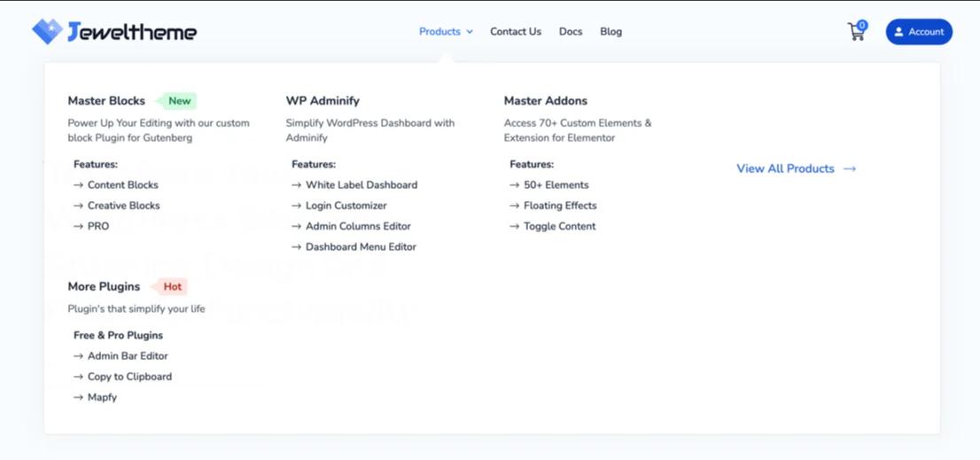
Task: Click the "Simplify WordPress Dashboard with Adminify" text
Action: click(370, 130)
